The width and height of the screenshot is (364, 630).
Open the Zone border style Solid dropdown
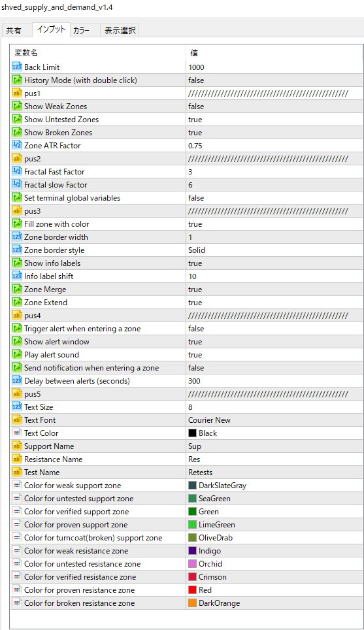click(274, 250)
